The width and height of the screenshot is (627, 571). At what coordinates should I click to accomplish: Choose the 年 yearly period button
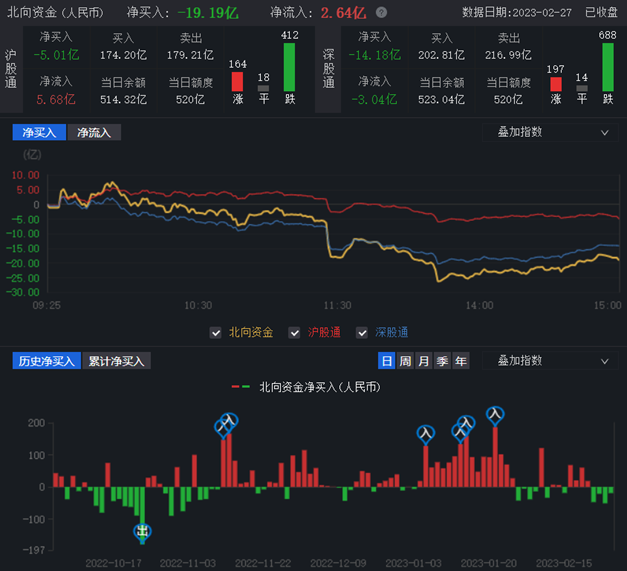tap(461, 361)
